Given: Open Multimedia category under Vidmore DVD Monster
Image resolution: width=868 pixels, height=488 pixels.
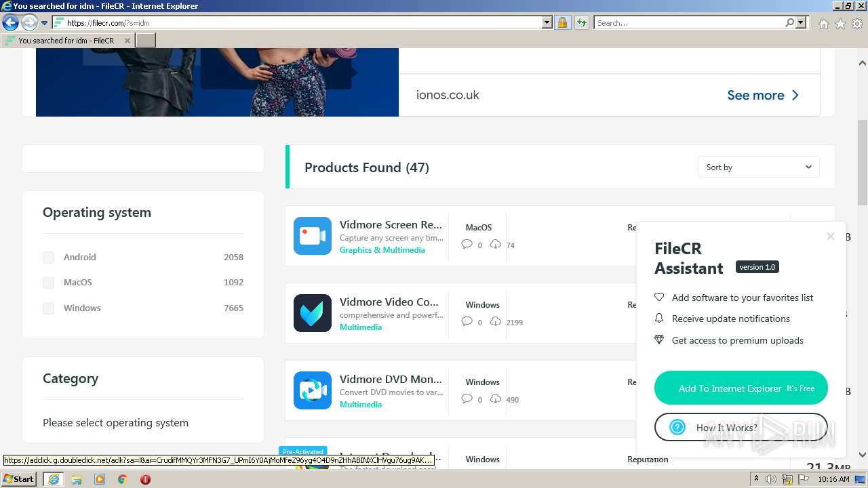Looking at the screenshot, I should click(x=361, y=405).
